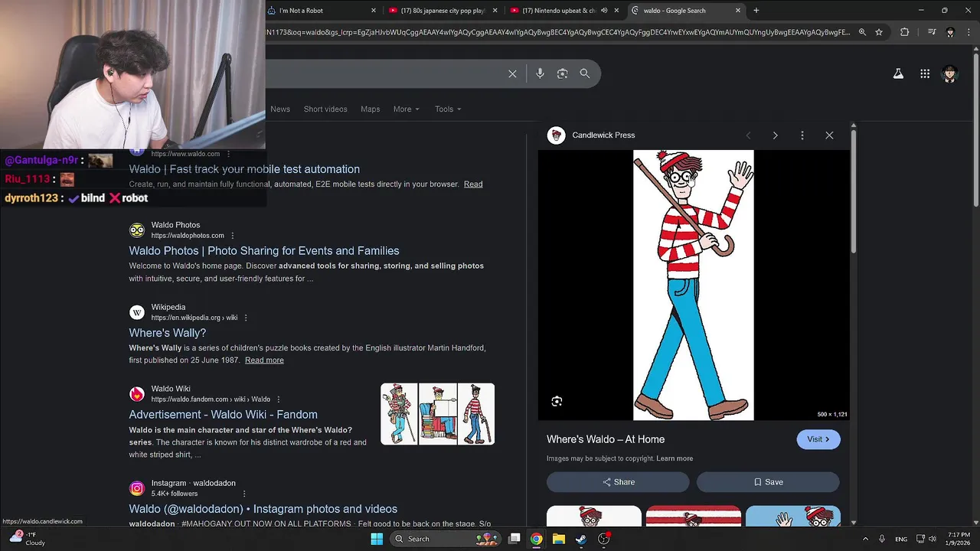
Task: Click the search magnifier button
Action: pyautogui.click(x=585, y=73)
